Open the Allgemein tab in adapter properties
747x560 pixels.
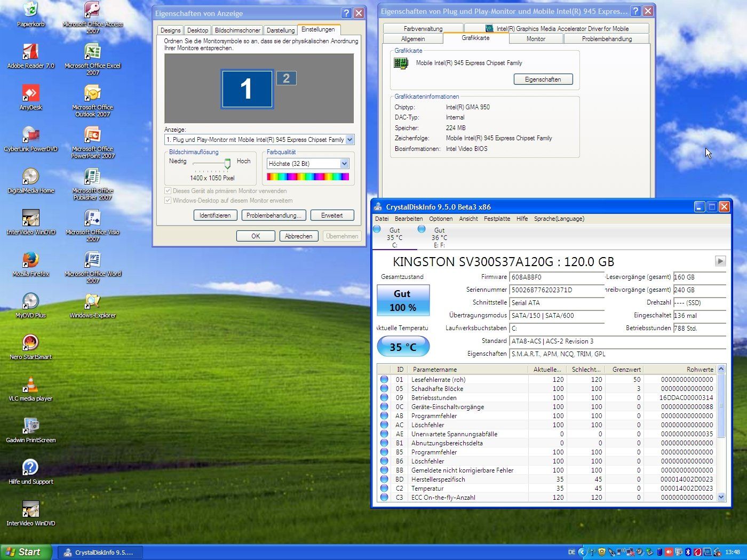click(413, 39)
